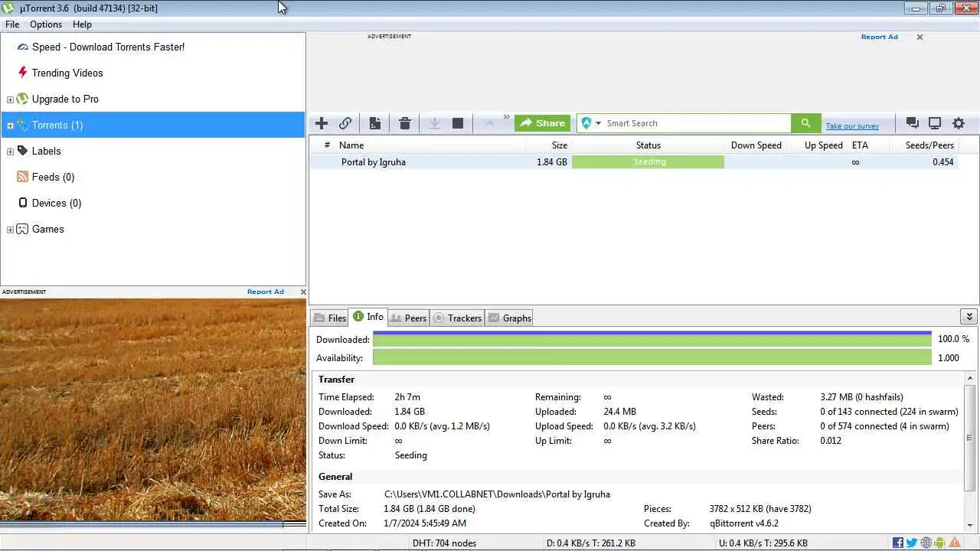The height and width of the screenshot is (551, 980).
Task: Select Games in the sidebar
Action: 48,229
